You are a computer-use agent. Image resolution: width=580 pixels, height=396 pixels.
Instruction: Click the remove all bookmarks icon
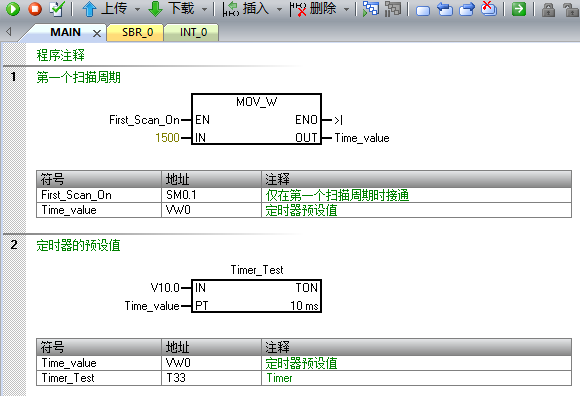coord(489,9)
